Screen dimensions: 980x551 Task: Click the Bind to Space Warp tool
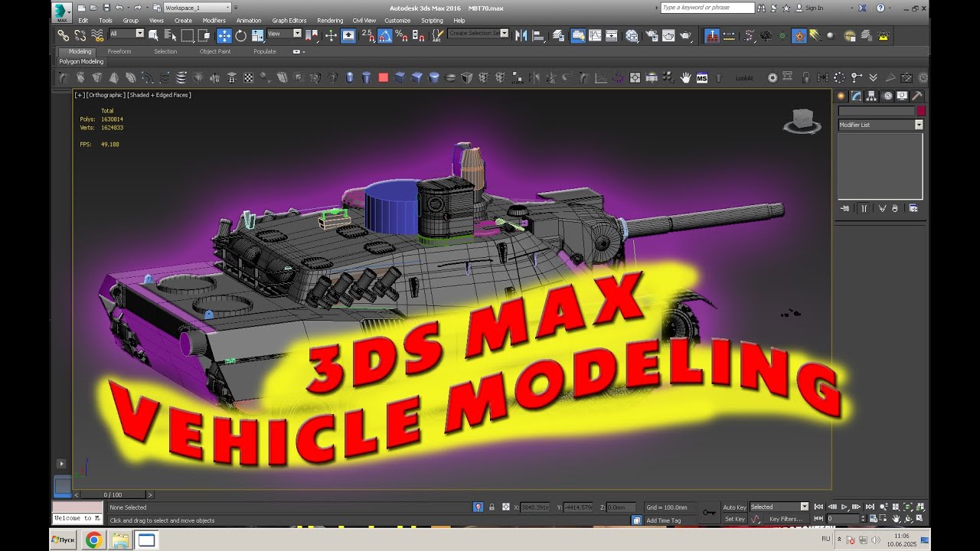97,35
